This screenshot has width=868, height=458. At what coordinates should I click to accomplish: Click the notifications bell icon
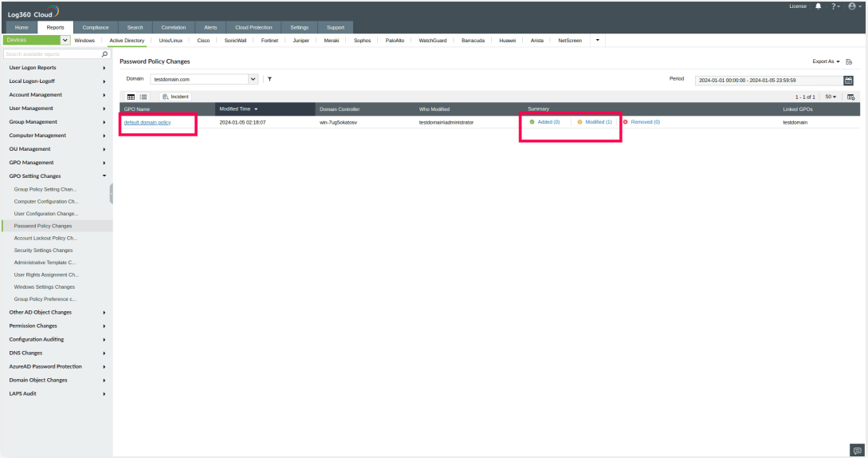[x=818, y=6]
